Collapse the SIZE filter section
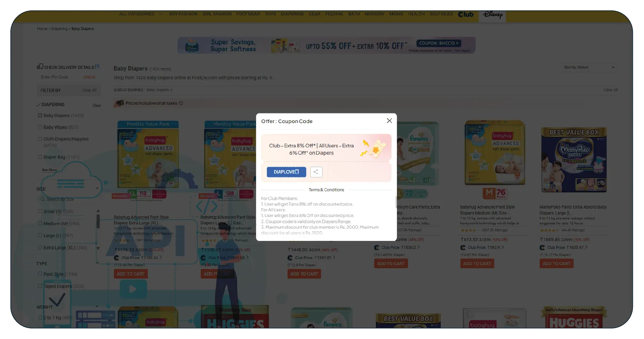The image size is (644, 339). (x=97, y=189)
